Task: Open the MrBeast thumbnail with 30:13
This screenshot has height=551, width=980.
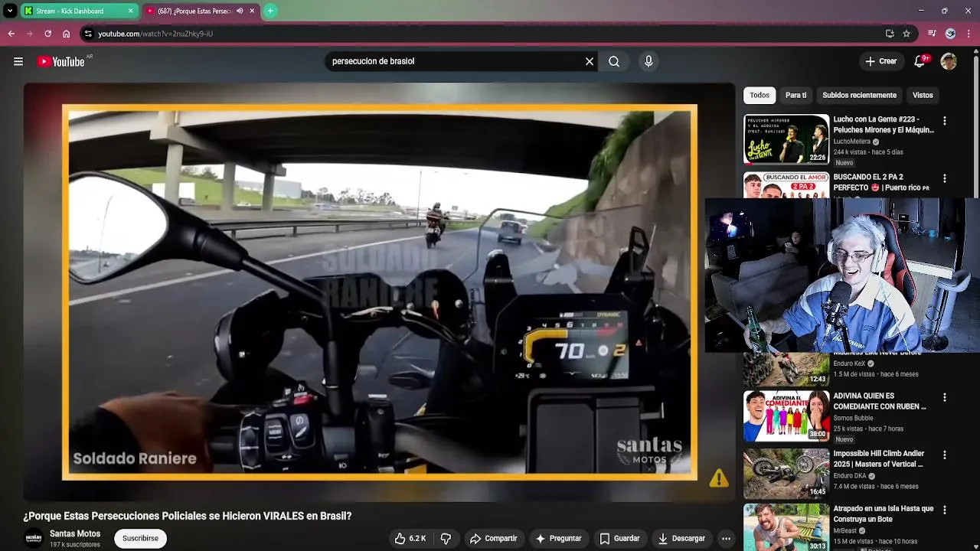Action: pyautogui.click(x=786, y=527)
